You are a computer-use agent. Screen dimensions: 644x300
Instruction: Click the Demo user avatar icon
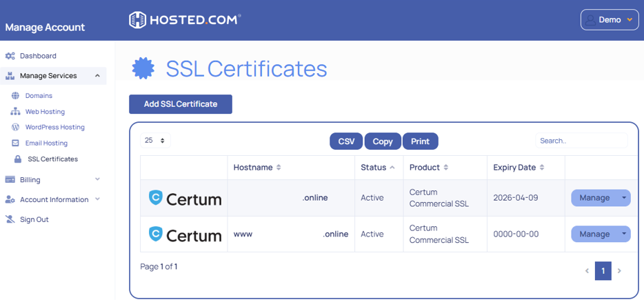[x=591, y=20]
